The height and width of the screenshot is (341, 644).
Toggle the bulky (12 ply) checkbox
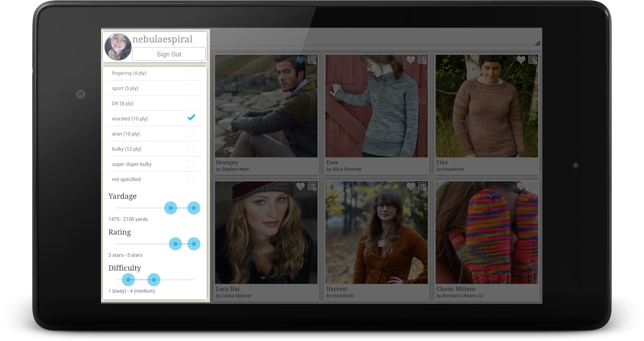point(190,149)
